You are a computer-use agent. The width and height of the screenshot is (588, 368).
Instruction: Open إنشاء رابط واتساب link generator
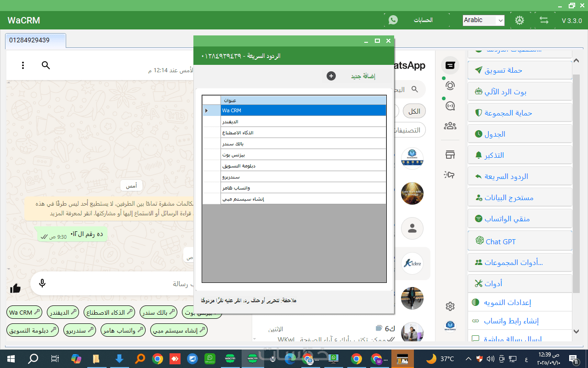[520, 321]
